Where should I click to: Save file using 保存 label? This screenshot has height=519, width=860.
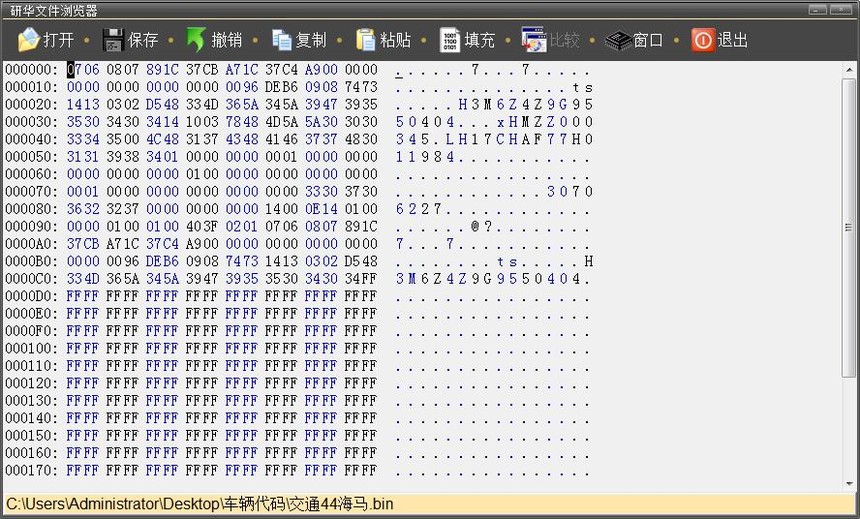[x=143, y=40]
